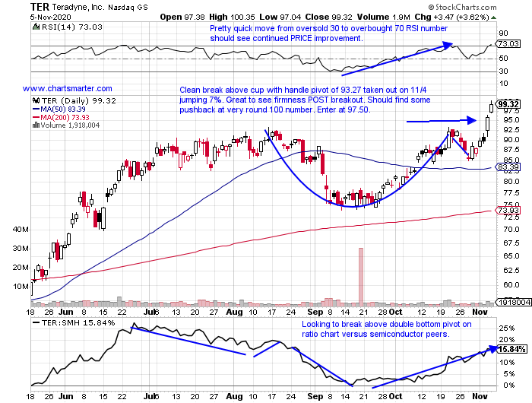This screenshot has width=532, height=403.
Task: Click the 73.03 RSI value tag
Action: click(508, 43)
